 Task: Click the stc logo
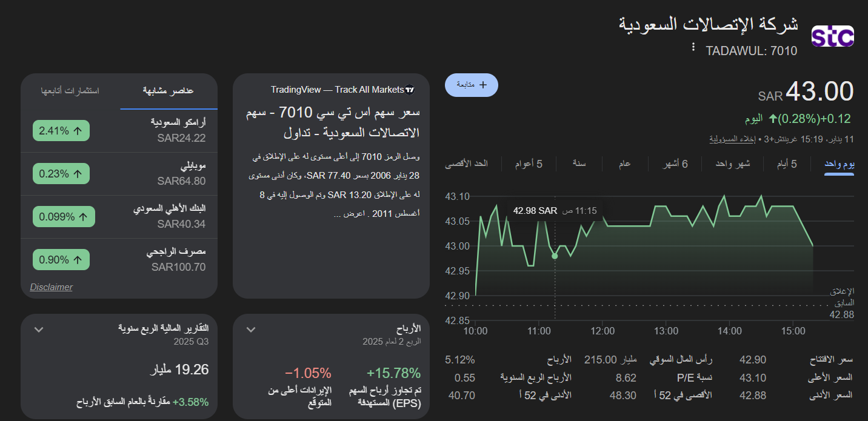(x=833, y=36)
